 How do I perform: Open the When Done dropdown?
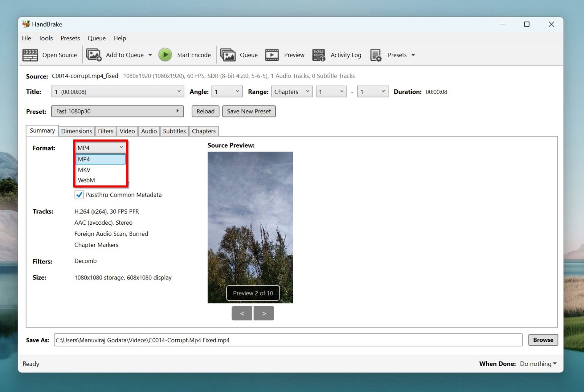point(538,363)
